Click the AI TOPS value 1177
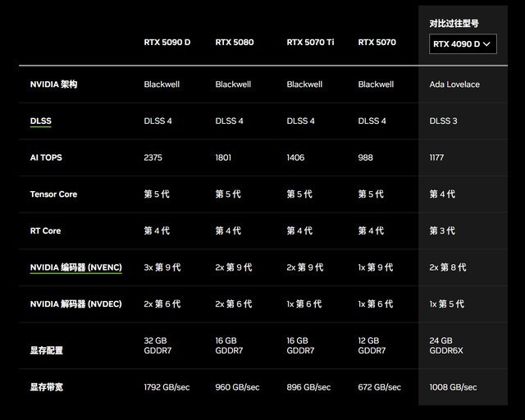 point(436,157)
